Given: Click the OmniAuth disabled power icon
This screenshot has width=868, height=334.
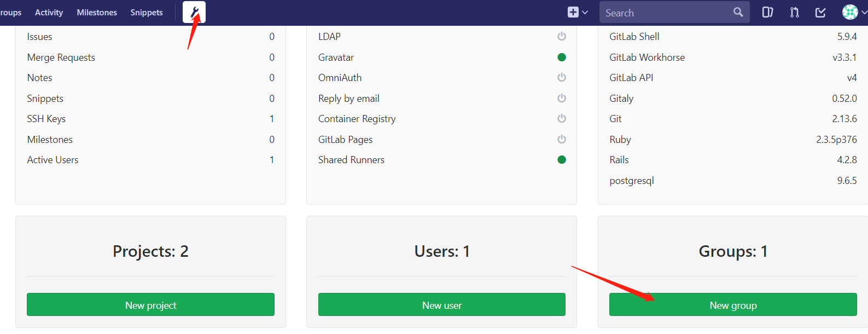Looking at the screenshot, I should pyautogui.click(x=562, y=77).
